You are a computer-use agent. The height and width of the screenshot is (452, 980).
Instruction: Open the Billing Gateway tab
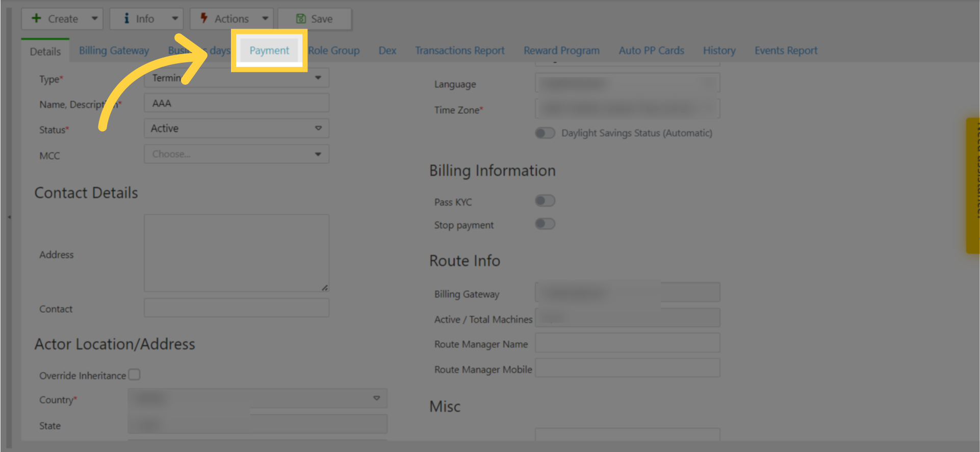(114, 51)
